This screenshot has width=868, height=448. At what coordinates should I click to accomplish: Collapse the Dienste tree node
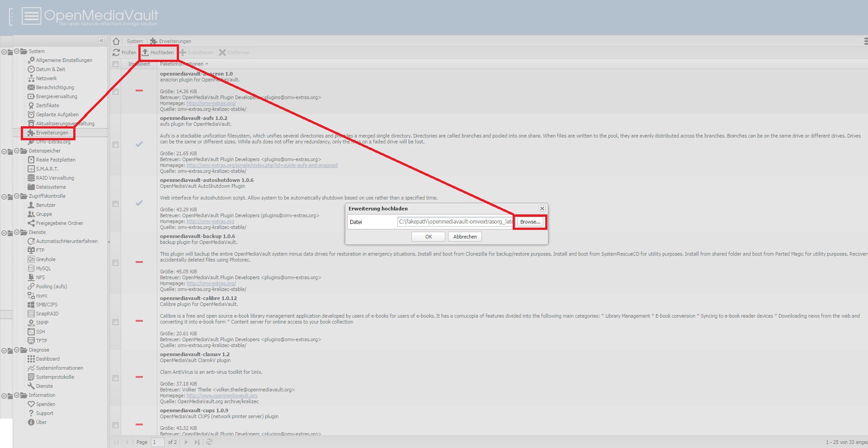pyautogui.click(x=17, y=232)
